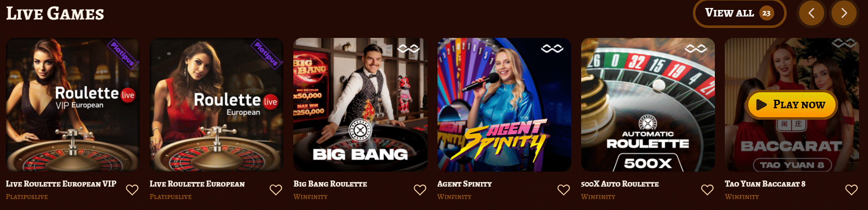Select the Big Bang game thumbnail

360,105
